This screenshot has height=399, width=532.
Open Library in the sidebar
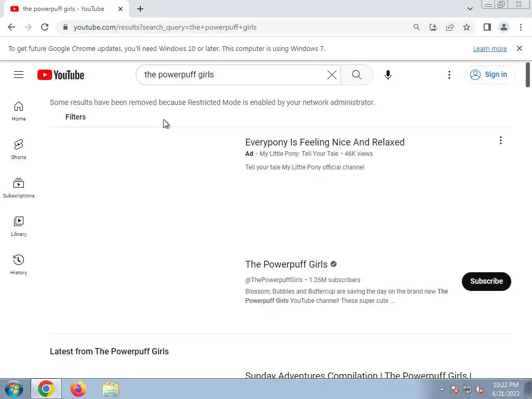click(x=19, y=227)
